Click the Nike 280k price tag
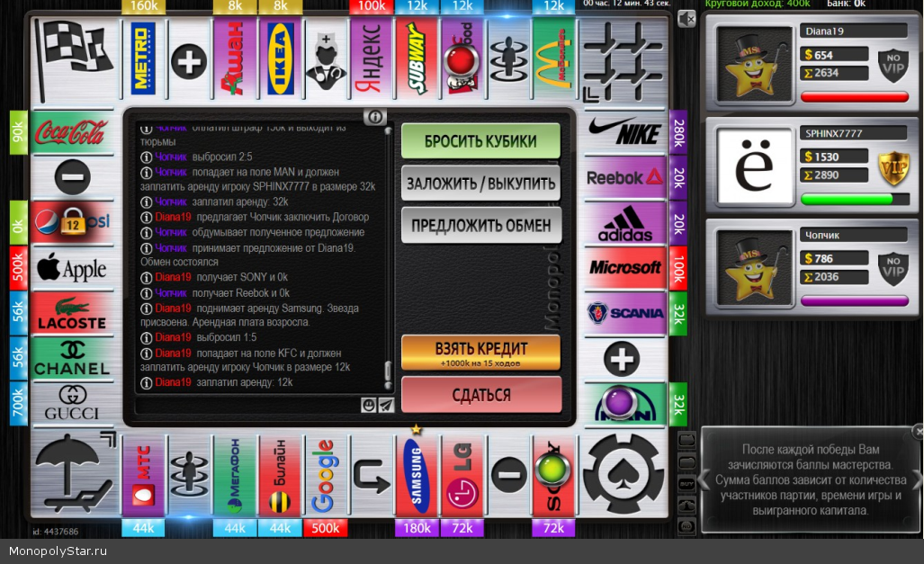 678,132
